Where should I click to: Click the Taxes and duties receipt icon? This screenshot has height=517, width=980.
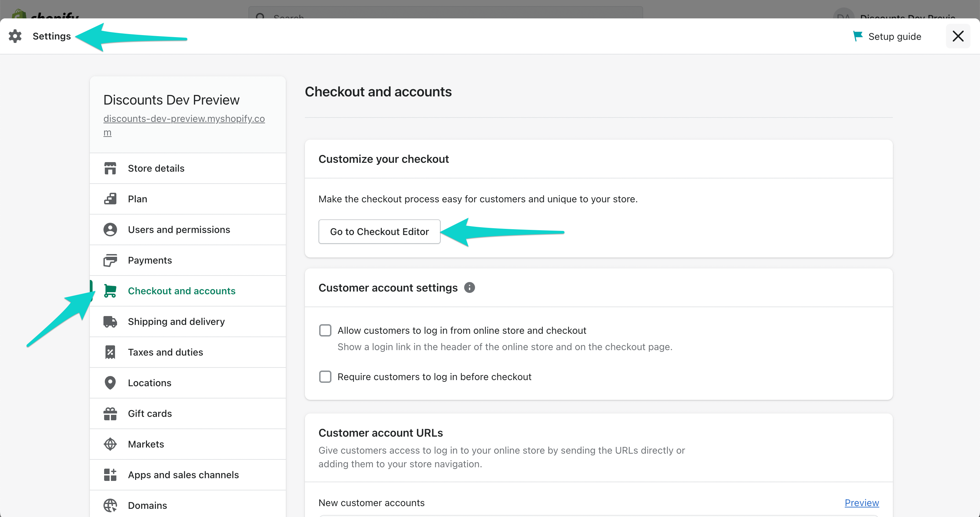[110, 352]
